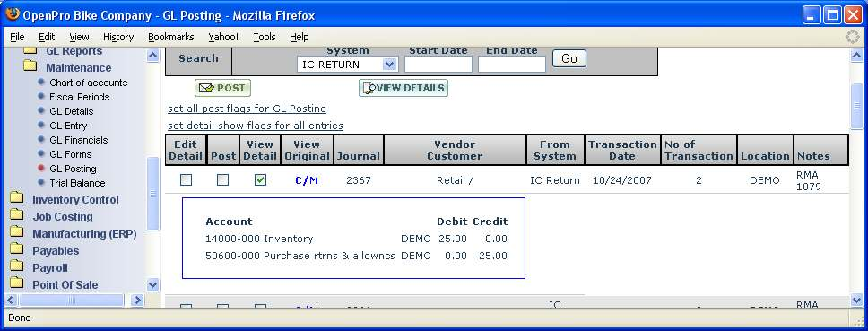
Task: Click set all post flags link
Action: (247, 109)
